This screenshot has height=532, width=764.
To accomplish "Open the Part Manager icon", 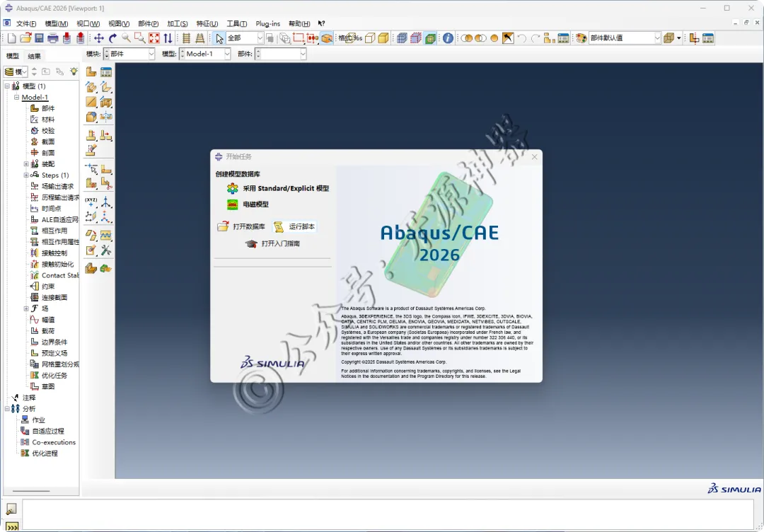I will coord(105,72).
